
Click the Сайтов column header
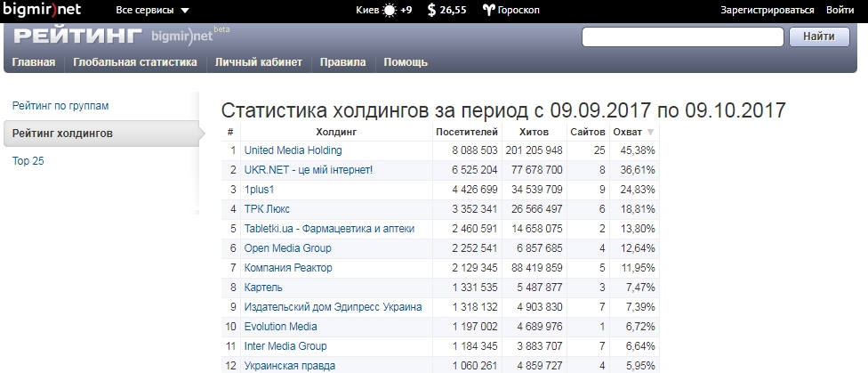click(588, 132)
